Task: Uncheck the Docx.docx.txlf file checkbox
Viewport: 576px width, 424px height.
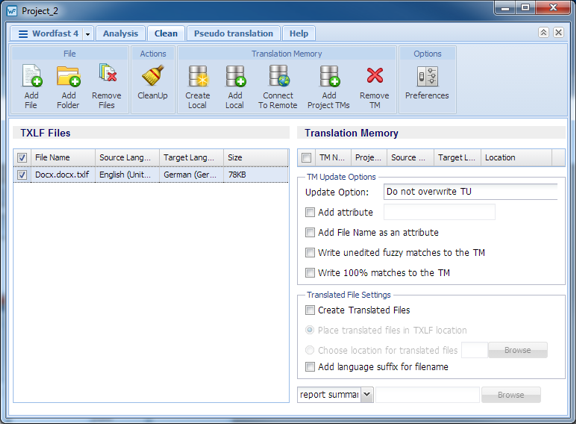Action: point(22,175)
